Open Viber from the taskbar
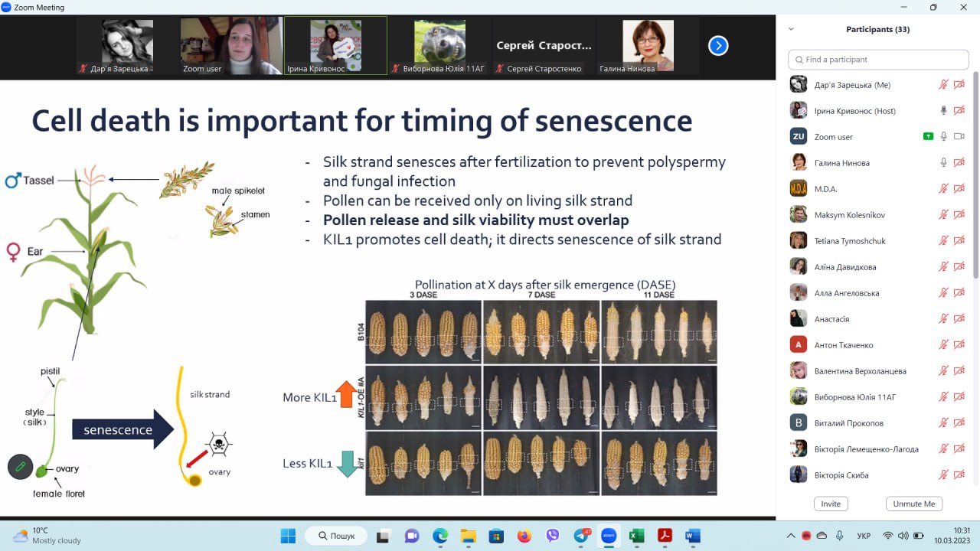980x551 pixels. (x=553, y=536)
